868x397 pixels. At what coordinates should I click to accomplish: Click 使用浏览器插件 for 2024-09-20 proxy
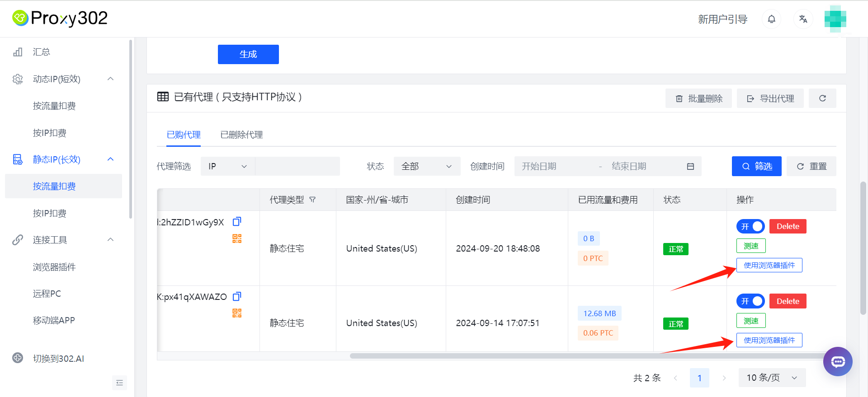769,265
